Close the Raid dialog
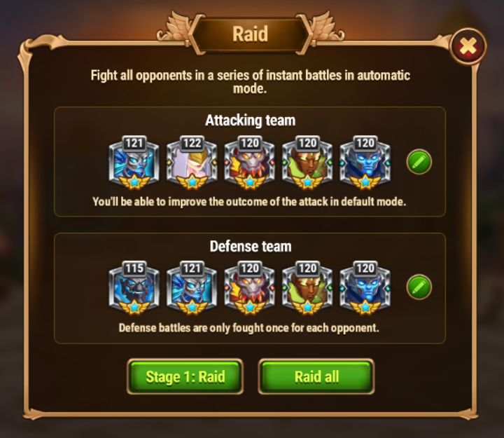504x438 pixels. click(x=468, y=47)
